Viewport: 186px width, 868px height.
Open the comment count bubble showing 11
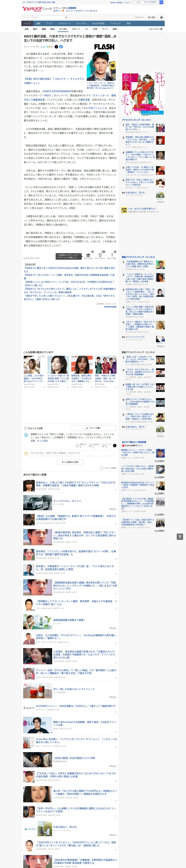tap(43, 47)
